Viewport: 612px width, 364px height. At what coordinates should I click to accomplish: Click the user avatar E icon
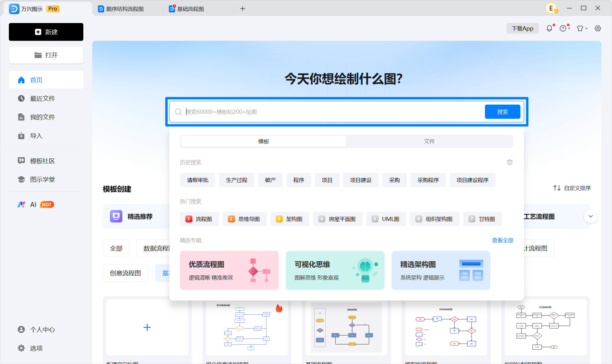coord(551,8)
